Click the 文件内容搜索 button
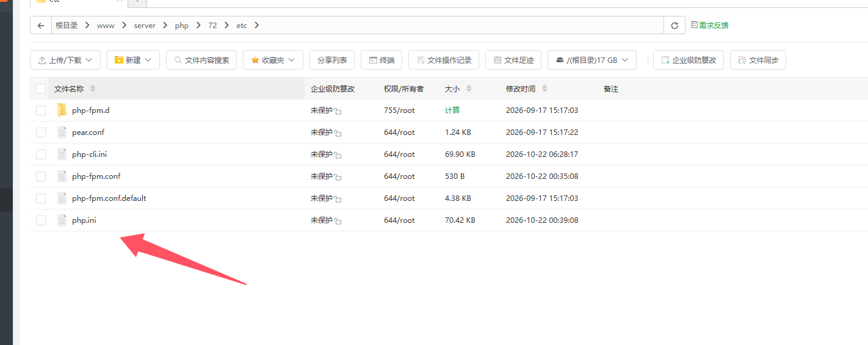 coord(201,60)
